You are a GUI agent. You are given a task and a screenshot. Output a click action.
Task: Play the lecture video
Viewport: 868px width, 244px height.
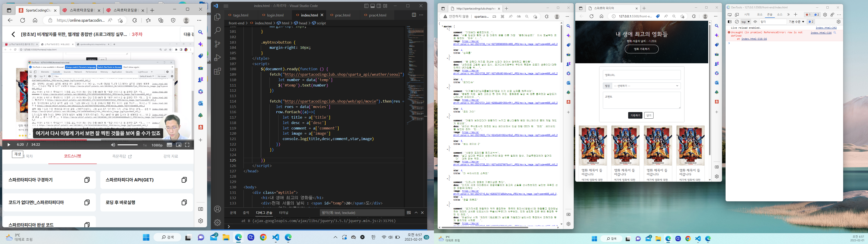[9, 145]
